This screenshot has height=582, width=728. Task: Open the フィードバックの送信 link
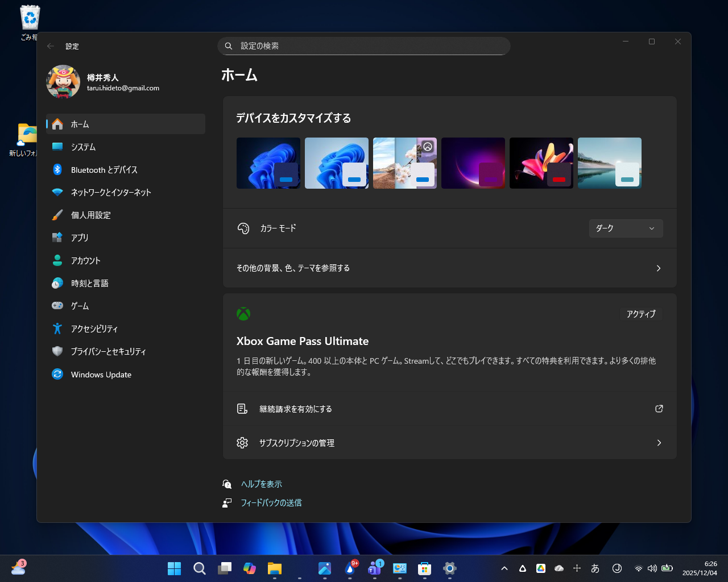271,503
